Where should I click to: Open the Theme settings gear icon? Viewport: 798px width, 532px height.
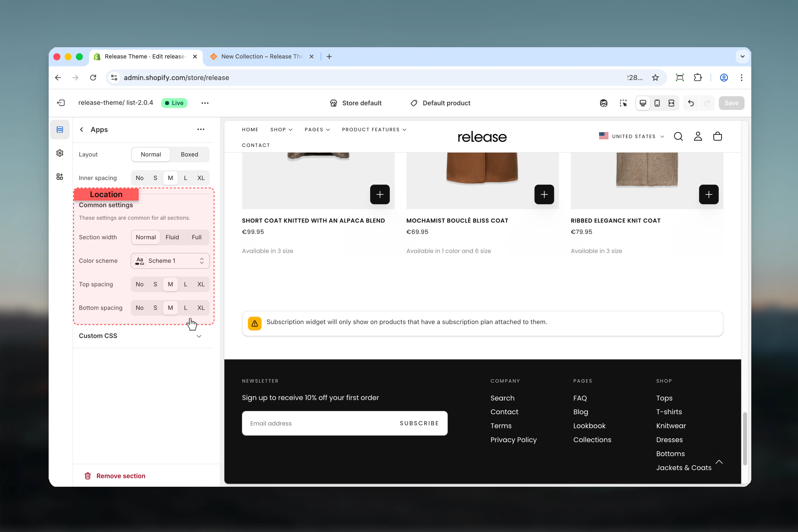[x=60, y=153]
